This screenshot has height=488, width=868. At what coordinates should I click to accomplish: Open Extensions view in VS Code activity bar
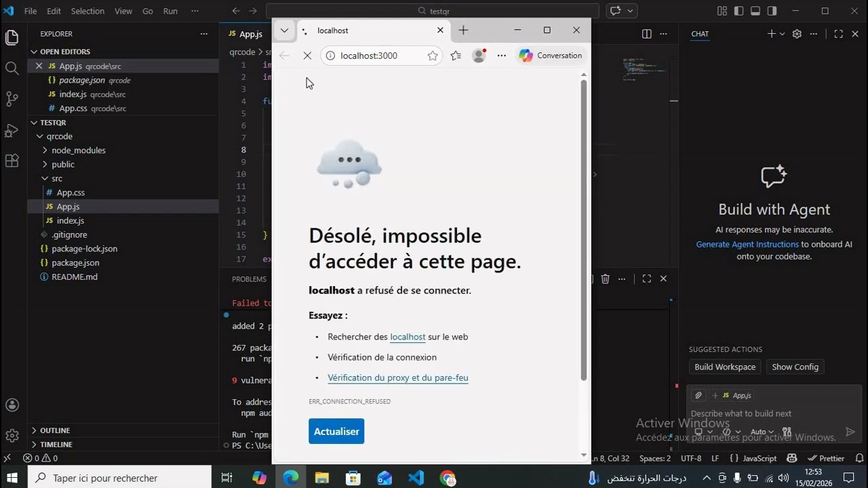pyautogui.click(x=12, y=161)
